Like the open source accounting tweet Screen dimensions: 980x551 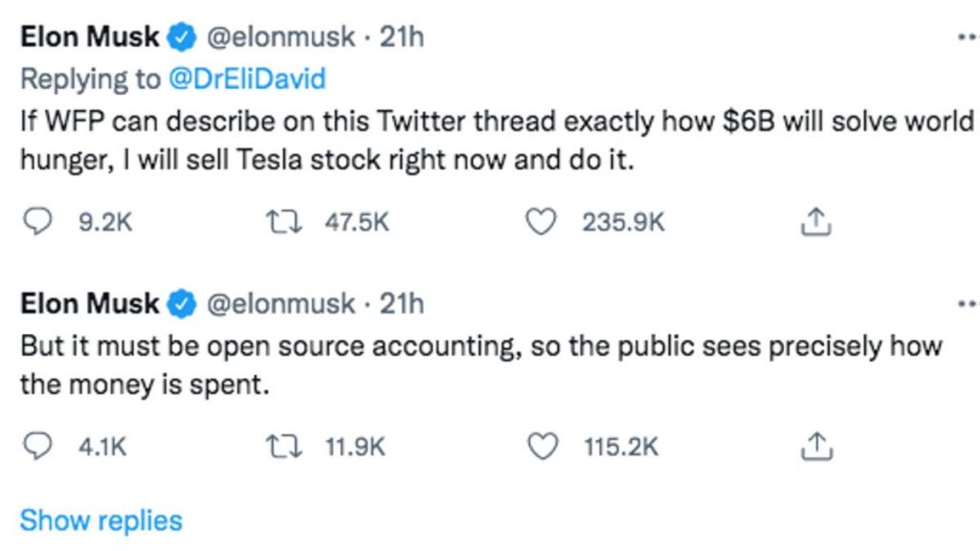coord(543,446)
